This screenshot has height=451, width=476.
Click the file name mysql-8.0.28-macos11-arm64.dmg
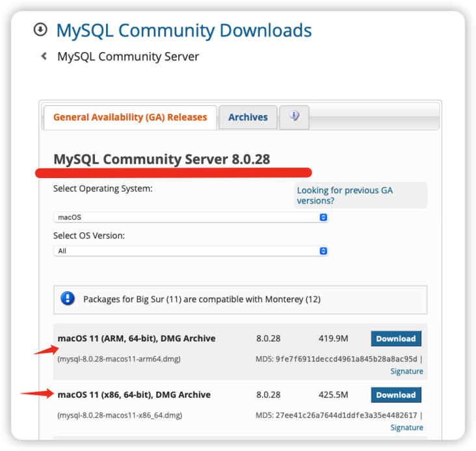pyautogui.click(x=119, y=359)
